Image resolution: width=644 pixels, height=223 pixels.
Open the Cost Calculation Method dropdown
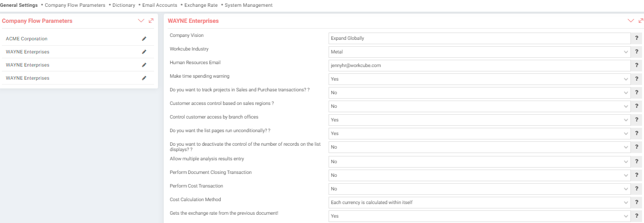(479, 203)
